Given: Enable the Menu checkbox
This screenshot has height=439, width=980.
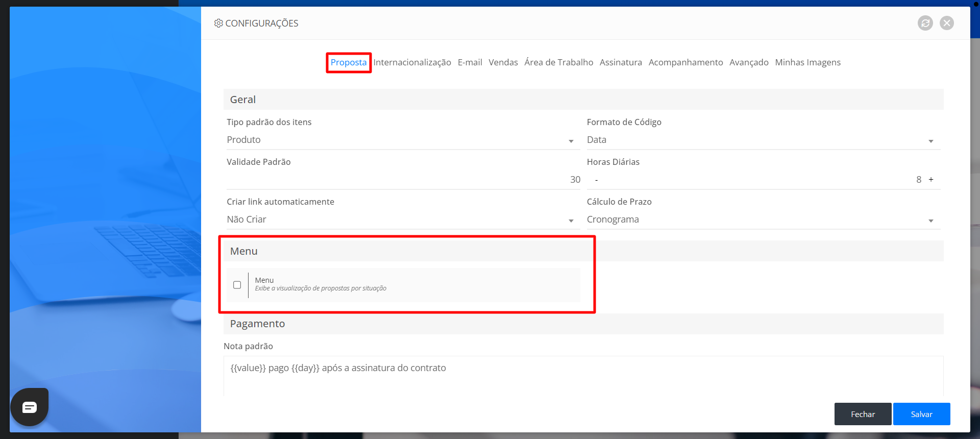Looking at the screenshot, I should [x=237, y=285].
